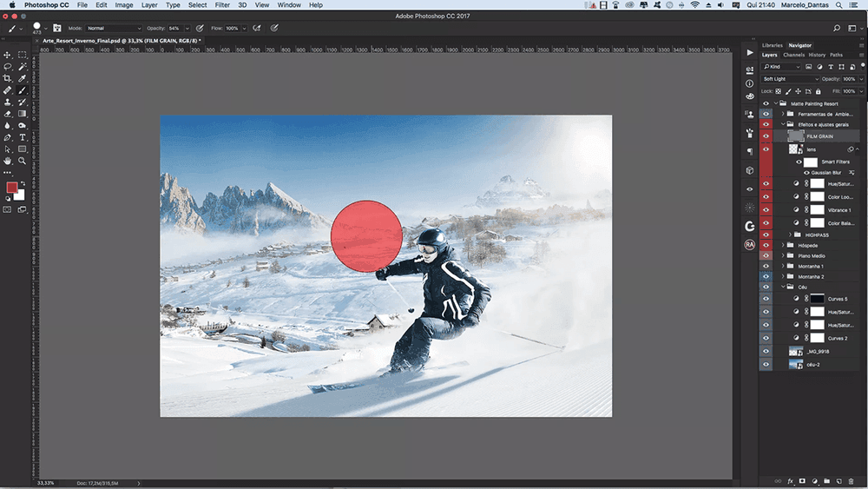Hide the céu-2 layer
Viewport: 868px width, 489px height.
click(766, 365)
